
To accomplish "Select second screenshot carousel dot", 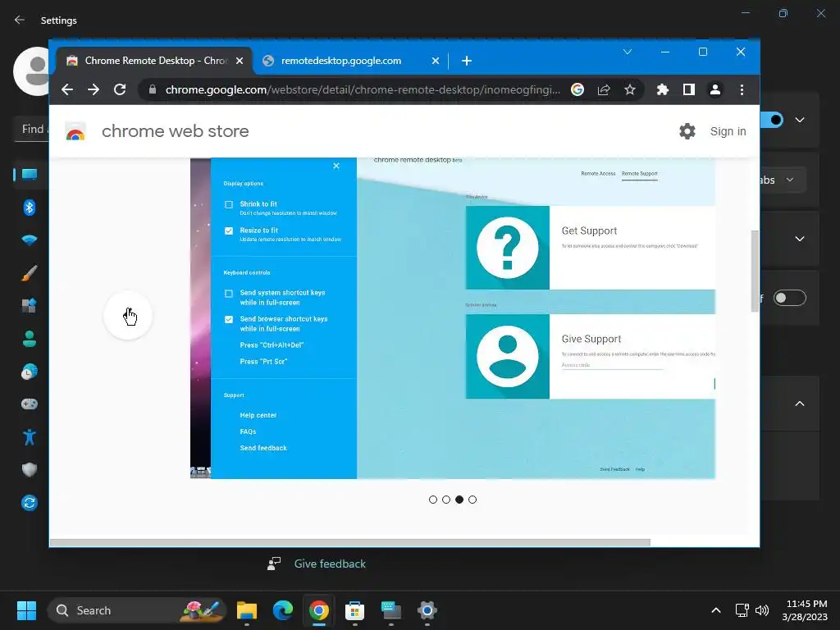I will coord(446,500).
